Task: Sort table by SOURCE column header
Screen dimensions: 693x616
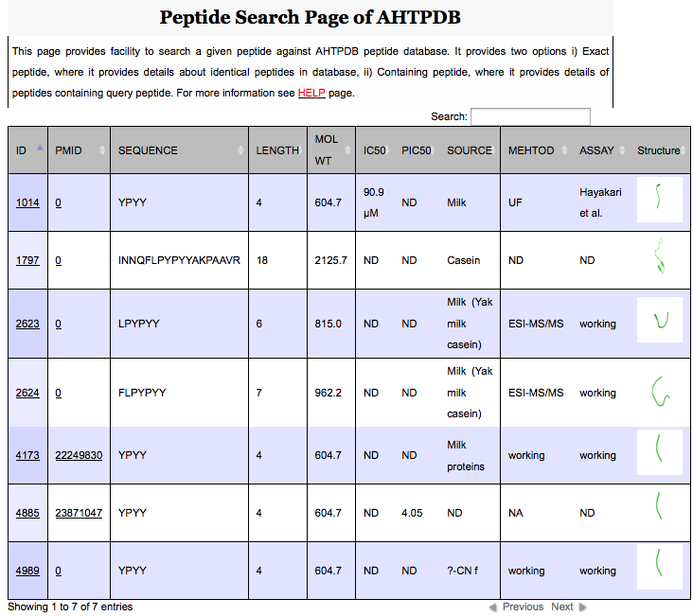Action: point(470,150)
